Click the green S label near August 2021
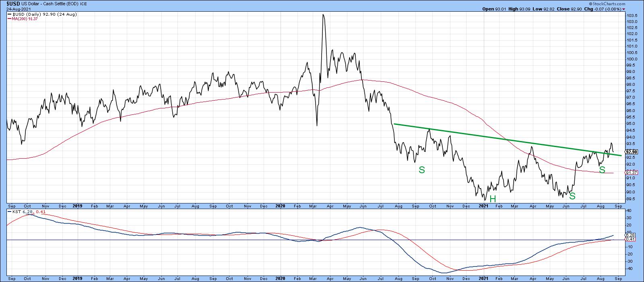The image size is (644, 282). coord(602,170)
